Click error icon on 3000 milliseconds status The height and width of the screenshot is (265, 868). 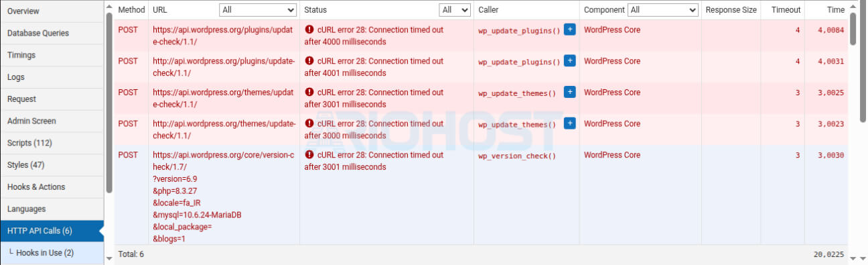(309, 124)
